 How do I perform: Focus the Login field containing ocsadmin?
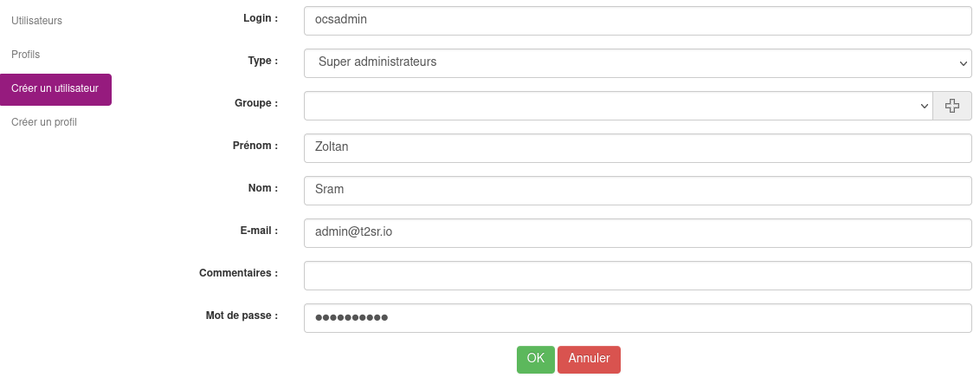[x=637, y=21]
